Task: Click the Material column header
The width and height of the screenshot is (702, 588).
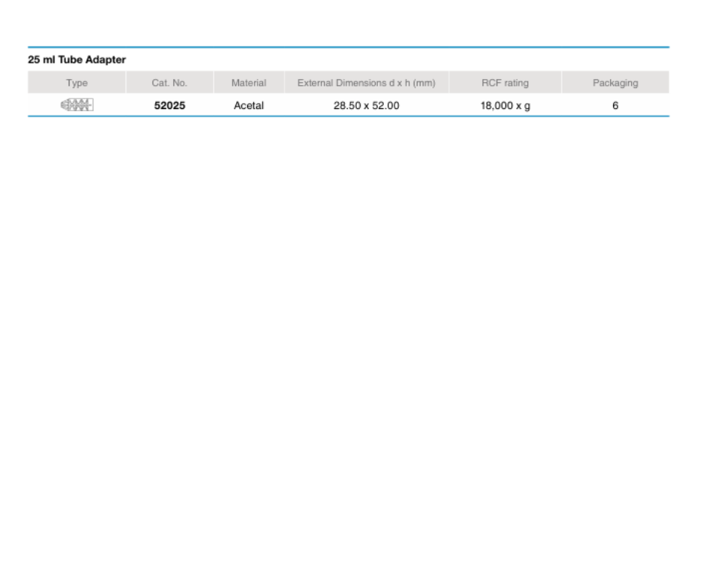Action: [249, 83]
